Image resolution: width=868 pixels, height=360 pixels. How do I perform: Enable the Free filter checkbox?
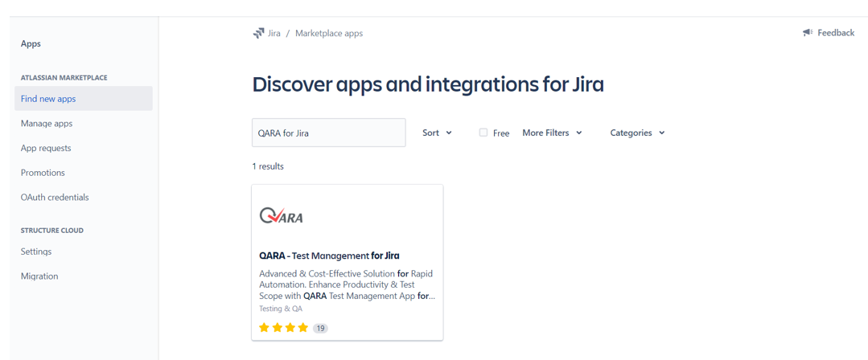[x=483, y=133]
